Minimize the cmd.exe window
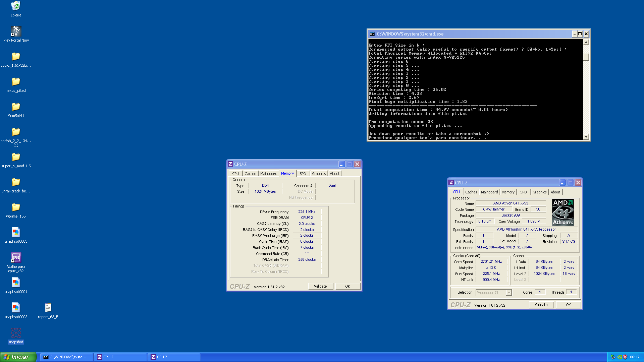644x362 pixels. point(574,34)
